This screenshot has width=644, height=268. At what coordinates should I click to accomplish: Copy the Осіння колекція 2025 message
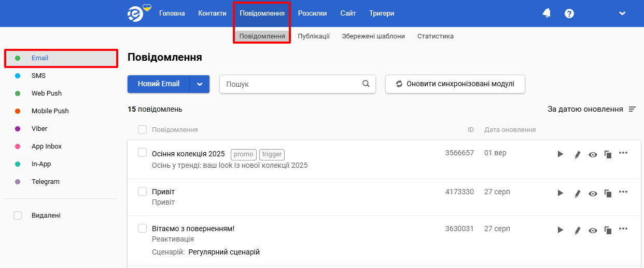click(608, 154)
